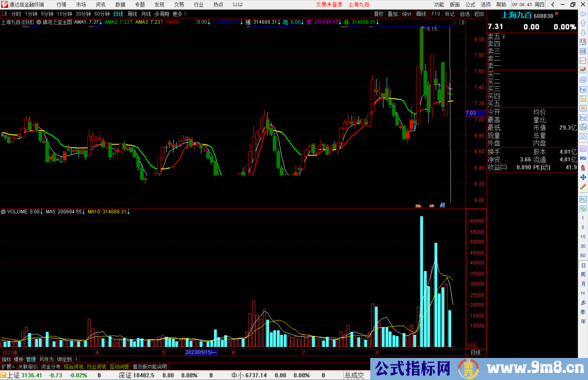The width and height of the screenshot is (588, 380).
Task: Click the 通达信 app logo icon
Action: 5,4
